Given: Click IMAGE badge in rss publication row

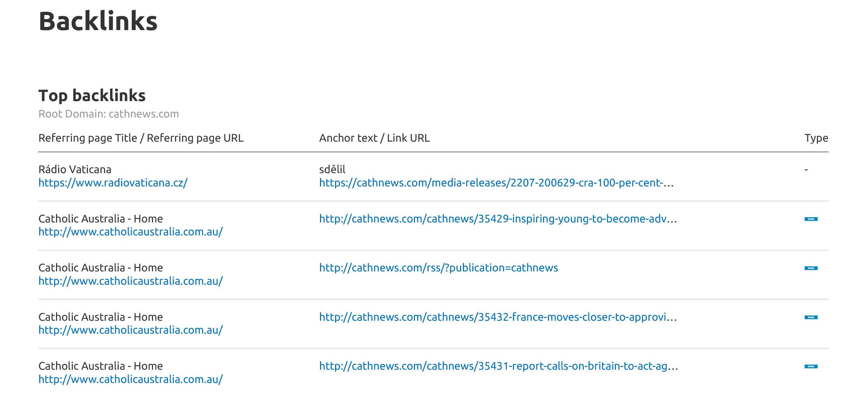Looking at the screenshot, I should coord(811,268).
